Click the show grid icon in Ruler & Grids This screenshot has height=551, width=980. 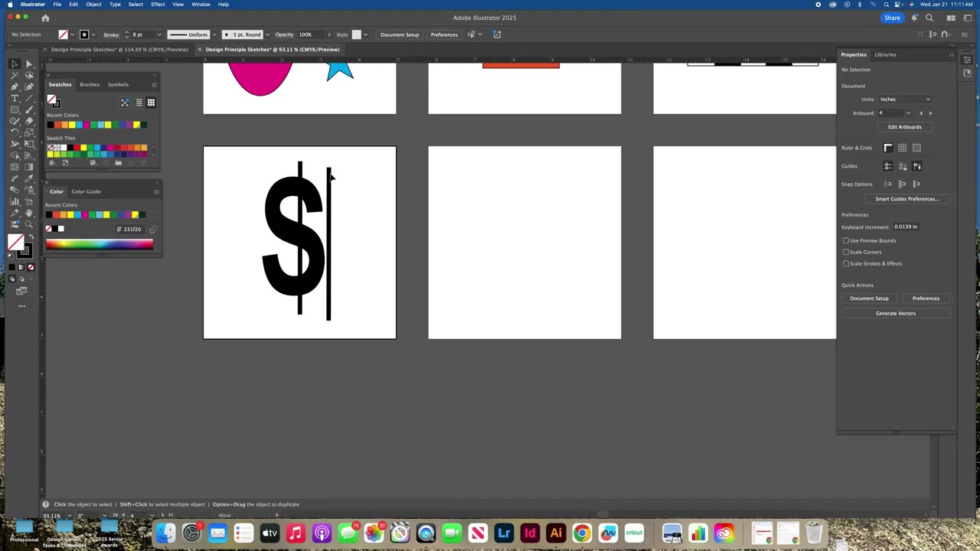[x=902, y=148]
